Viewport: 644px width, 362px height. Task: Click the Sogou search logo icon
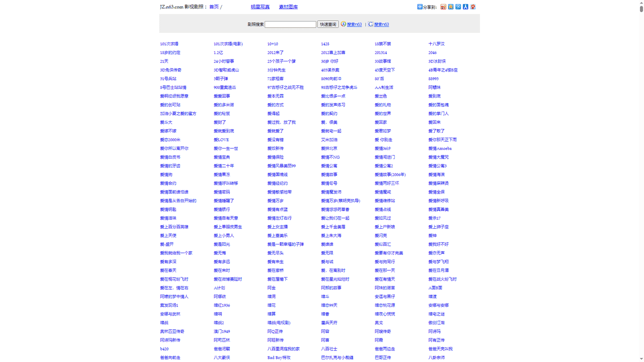[x=343, y=24]
